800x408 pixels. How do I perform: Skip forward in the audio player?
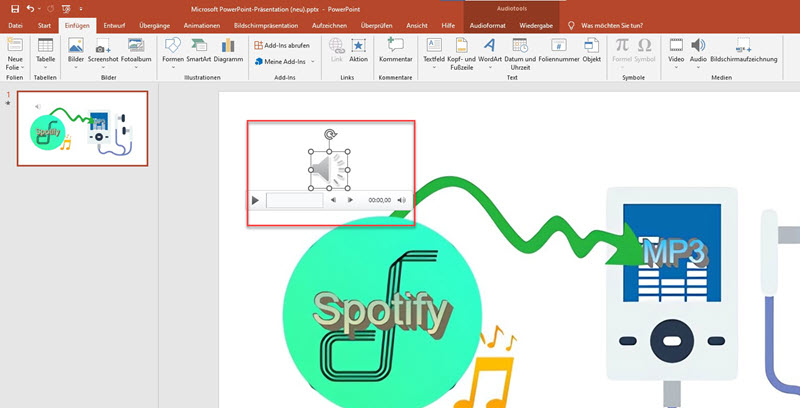coord(350,200)
